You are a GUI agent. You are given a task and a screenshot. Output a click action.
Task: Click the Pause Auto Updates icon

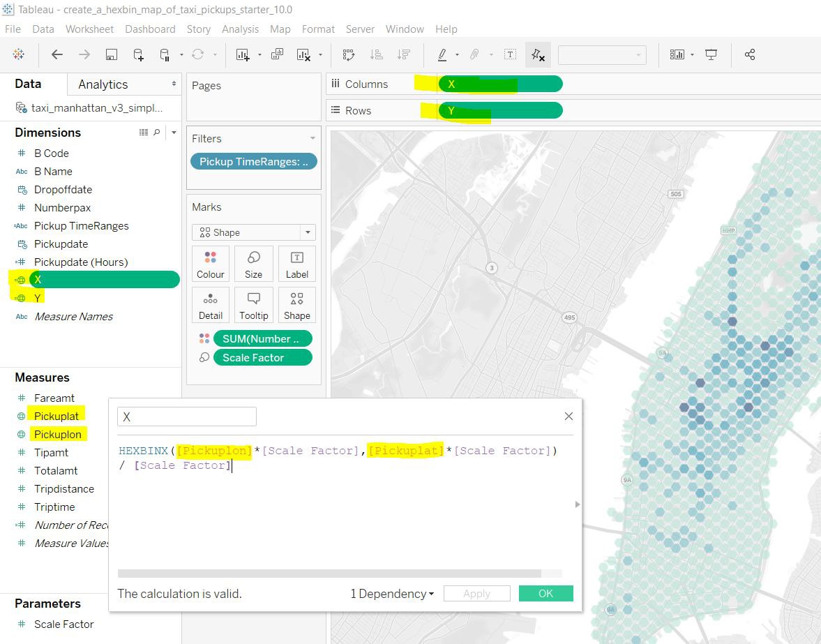[x=165, y=54]
